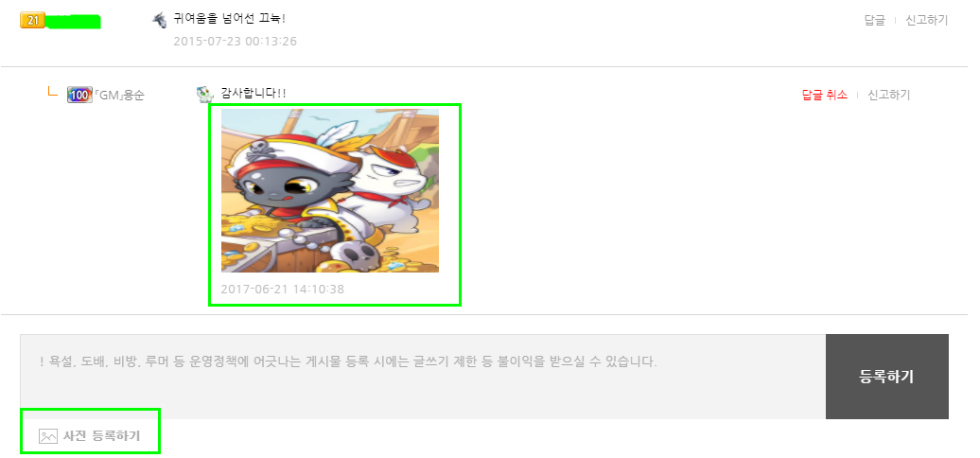Open the green-masked username next to level 21
The image size is (980, 458).
(x=74, y=22)
